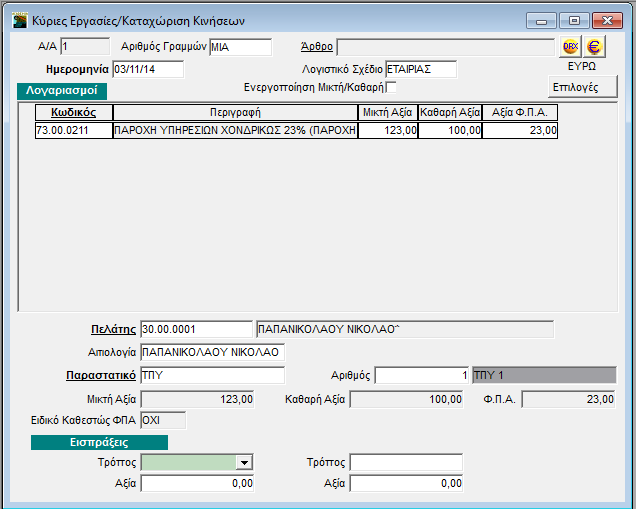The height and width of the screenshot is (509, 636).
Task: Focus the customer code field 30.00.0001
Action: [196, 329]
